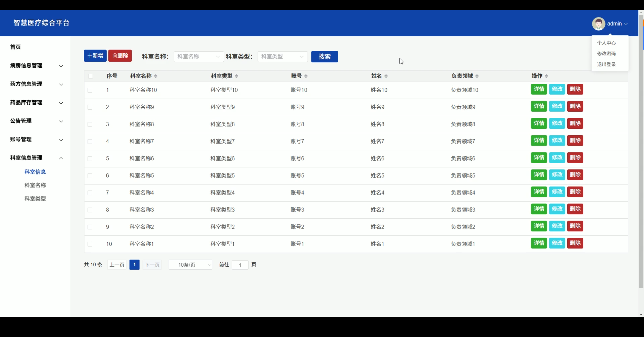Check the checkbox for row 科室名称10
Image resolution: width=644 pixels, height=337 pixels.
tap(90, 90)
